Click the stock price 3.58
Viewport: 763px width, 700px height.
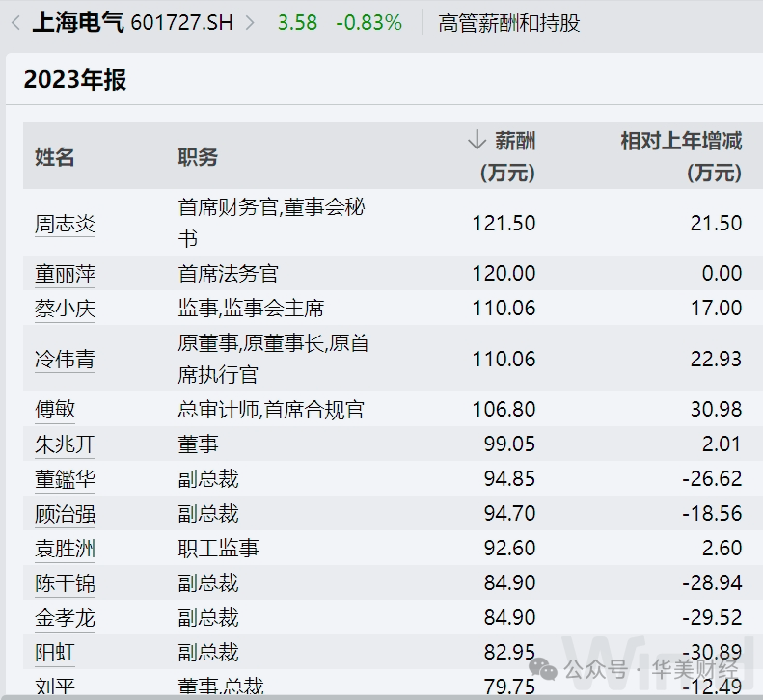[x=297, y=23]
